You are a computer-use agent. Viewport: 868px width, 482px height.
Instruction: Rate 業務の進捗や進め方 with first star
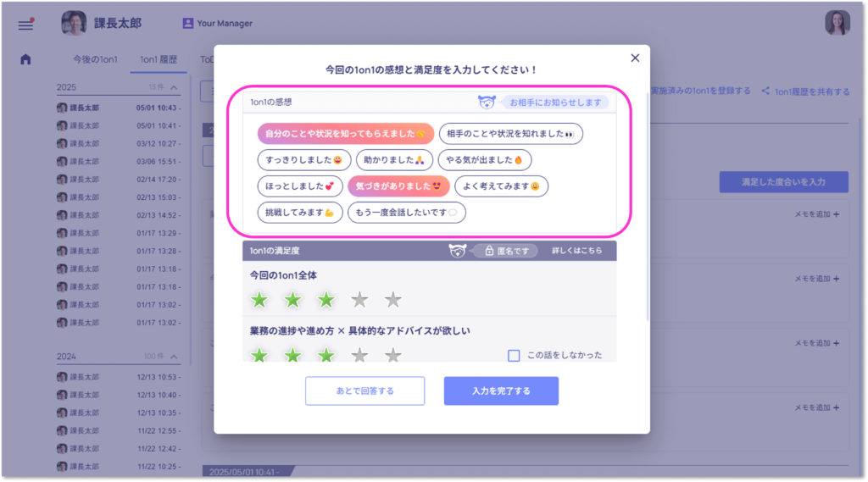click(259, 355)
